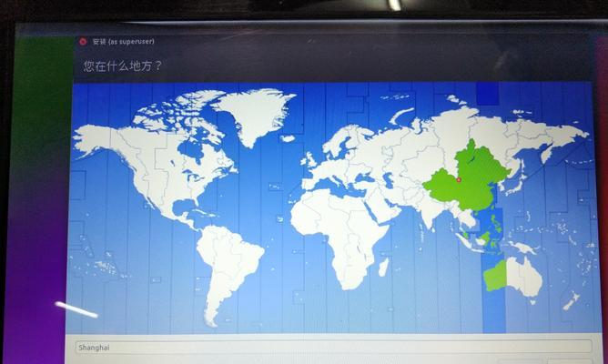Select white eastern Australia on map
This screenshot has height=364, width=608.
[524, 277]
